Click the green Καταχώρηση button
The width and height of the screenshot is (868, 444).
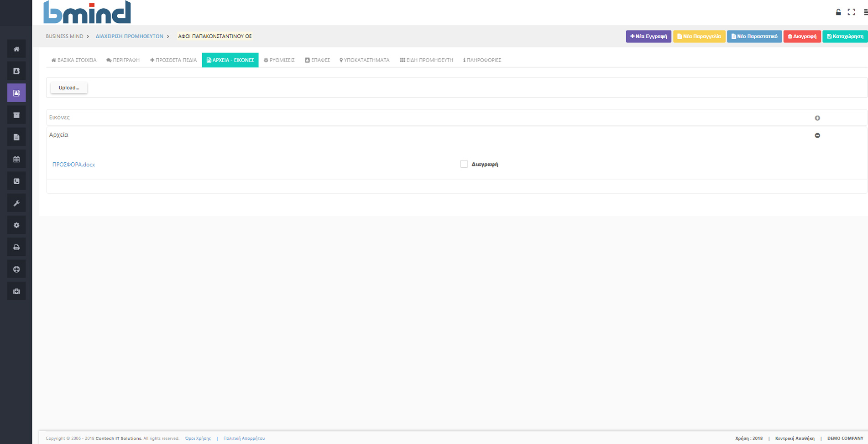(845, 36)
